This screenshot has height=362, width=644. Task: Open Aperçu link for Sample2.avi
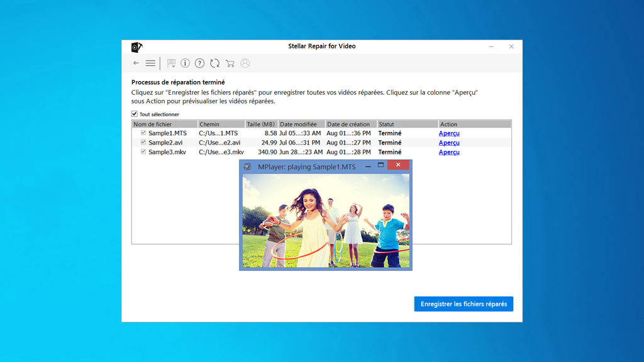coord(449,143)
